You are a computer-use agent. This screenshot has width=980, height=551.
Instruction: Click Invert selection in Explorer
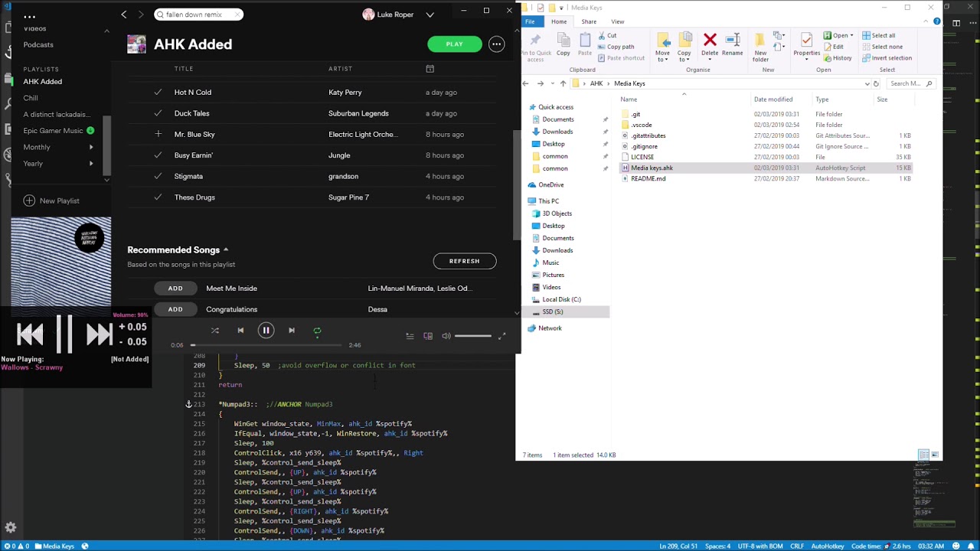pos(887,58)
